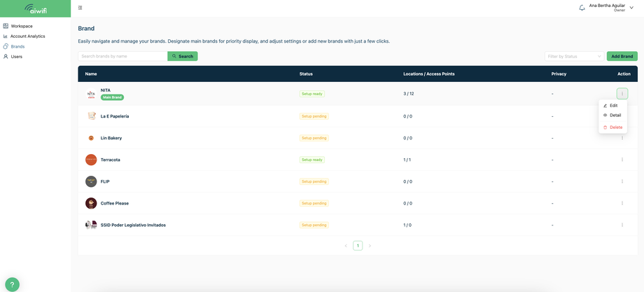The image size is (644, 292).
Task: Click the Locations / Access Points header
Action: [x=429, y=74]
